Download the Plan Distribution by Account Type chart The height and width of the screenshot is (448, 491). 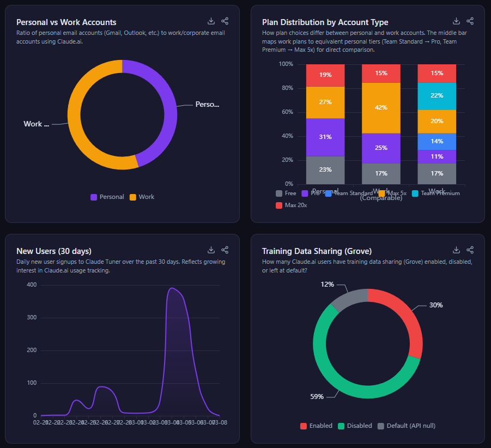pos(457,21)
